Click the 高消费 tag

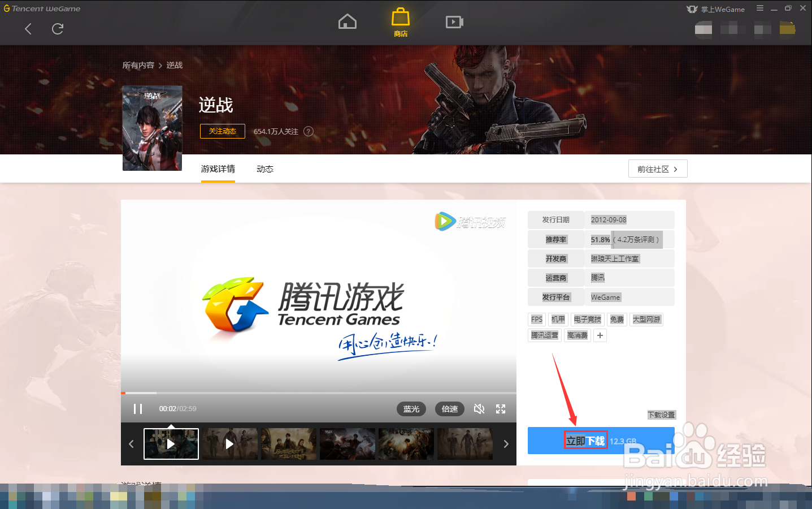pyautogui.click(x=577, y=335)
